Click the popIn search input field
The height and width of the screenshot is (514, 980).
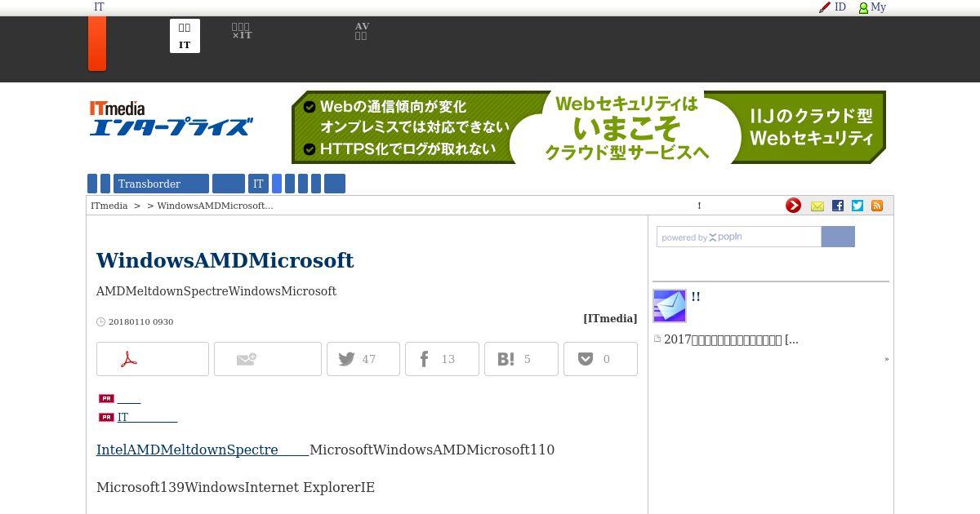[x=739, y=237]
